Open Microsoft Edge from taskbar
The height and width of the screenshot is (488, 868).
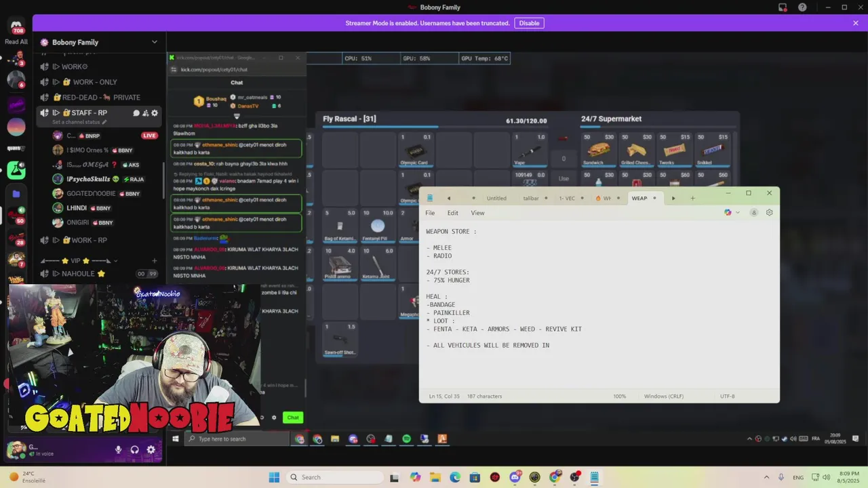454,477
